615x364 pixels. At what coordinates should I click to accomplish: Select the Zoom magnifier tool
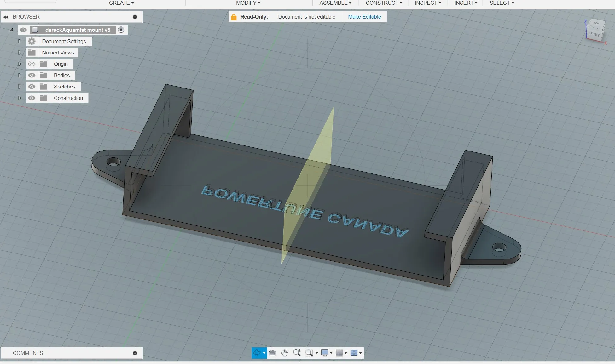[297, 353]
